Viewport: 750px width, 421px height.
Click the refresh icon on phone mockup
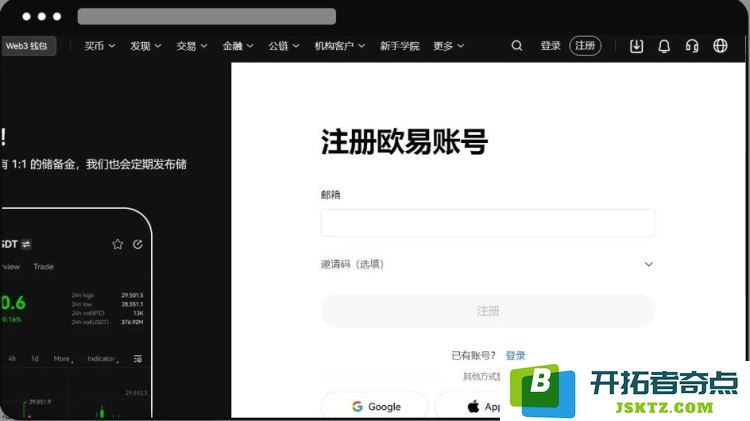click(138, 244)
